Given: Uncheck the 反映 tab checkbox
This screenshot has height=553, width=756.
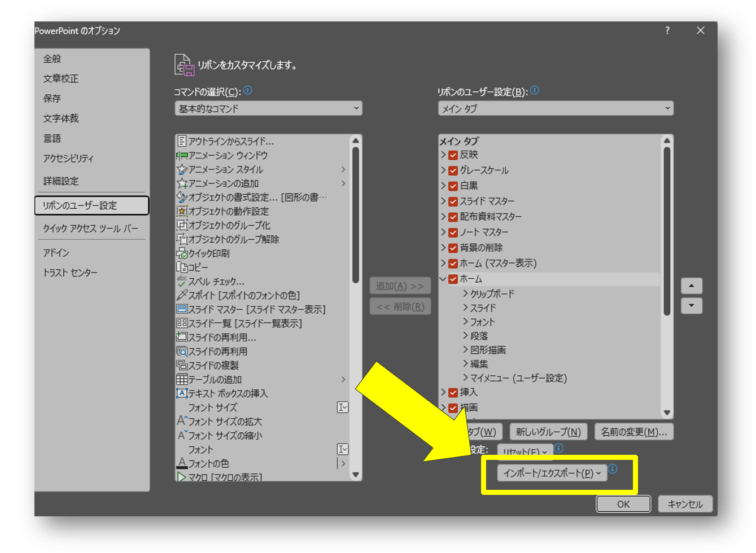Looking at the screenshot, I should [x=453, y=155].
